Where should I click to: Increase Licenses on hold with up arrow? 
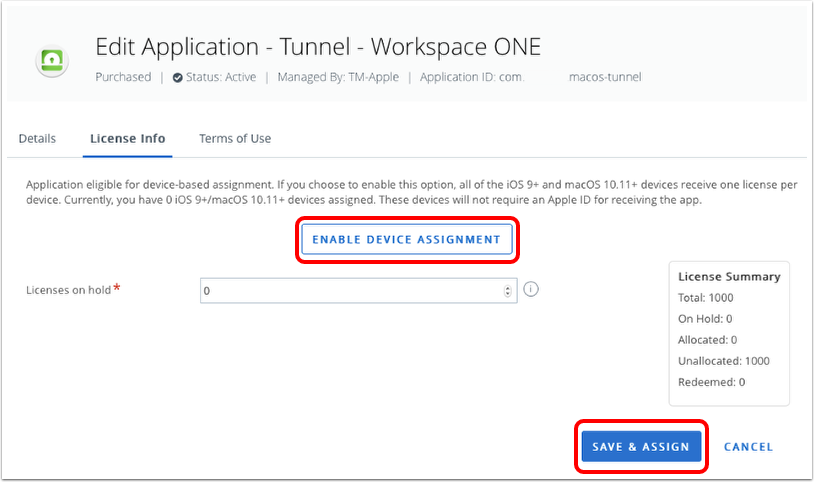(x=508, y=287)
